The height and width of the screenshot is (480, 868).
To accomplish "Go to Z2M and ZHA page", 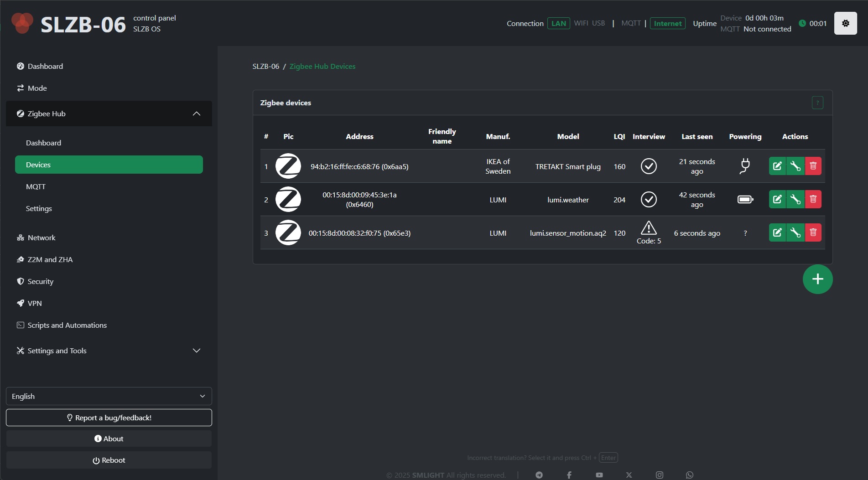I will pos(50,259).
